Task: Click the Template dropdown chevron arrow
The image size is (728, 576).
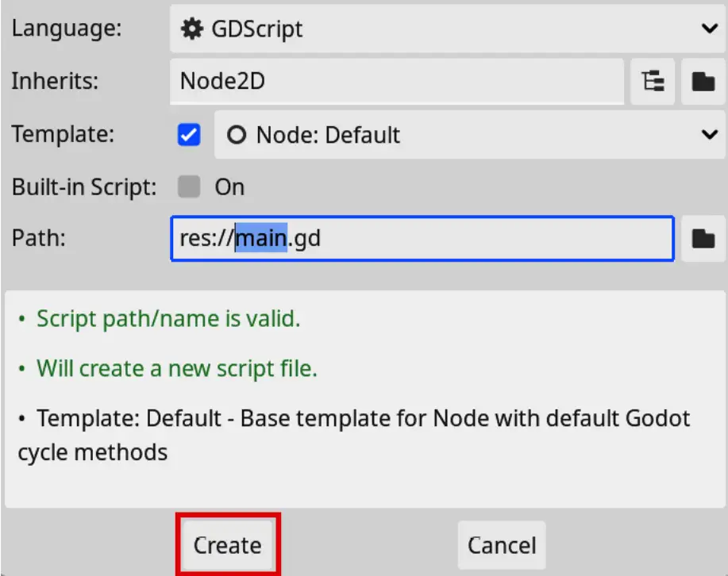Action: pos(709,135)
